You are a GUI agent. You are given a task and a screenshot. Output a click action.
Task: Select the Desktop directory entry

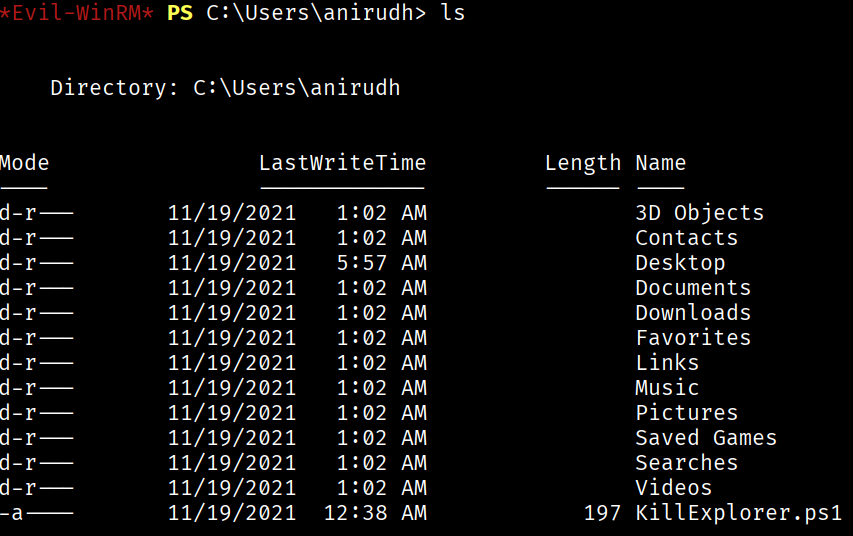click(681, 263)
